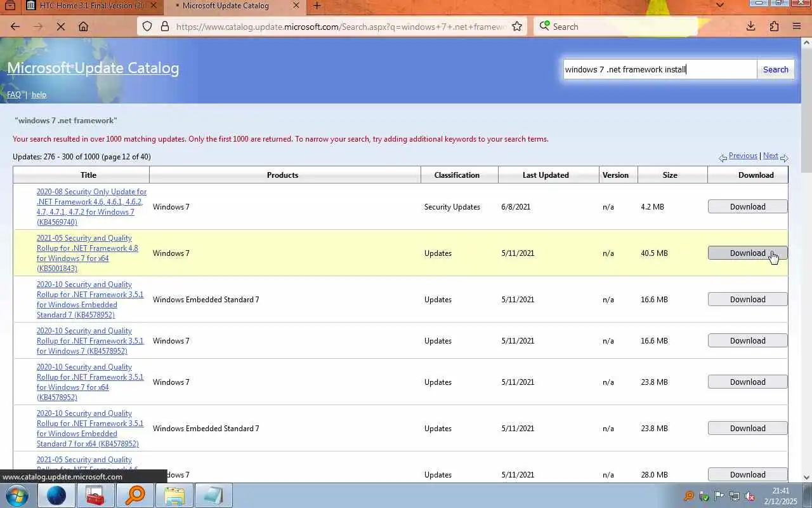812x508 pixels.
Task: Click the catalog search text field
Action: pos(660,69)
